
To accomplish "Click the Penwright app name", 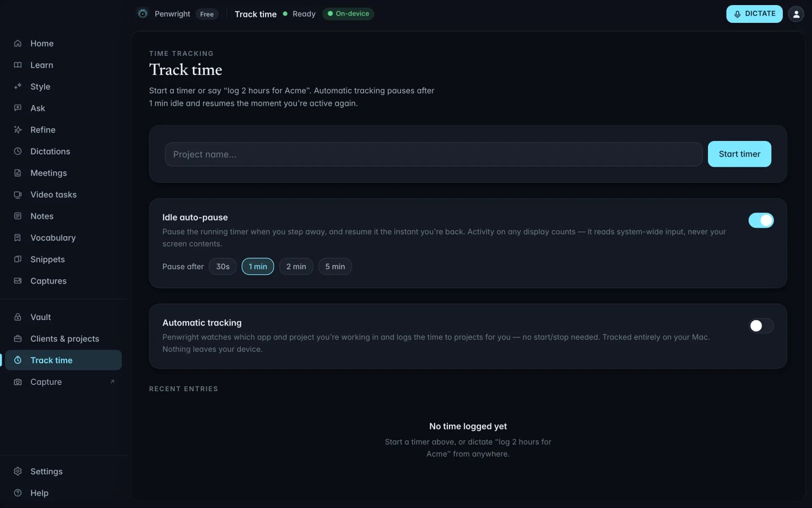I will [172, 14].
